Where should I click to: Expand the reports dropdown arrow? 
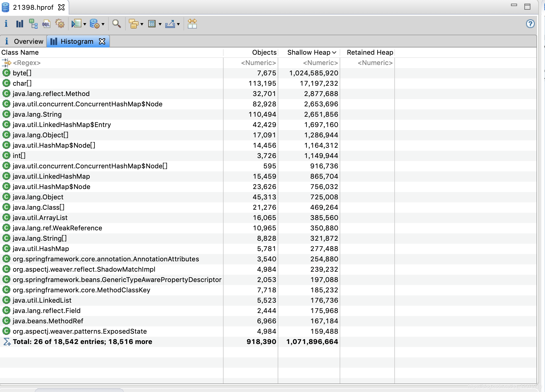point(85,24)
